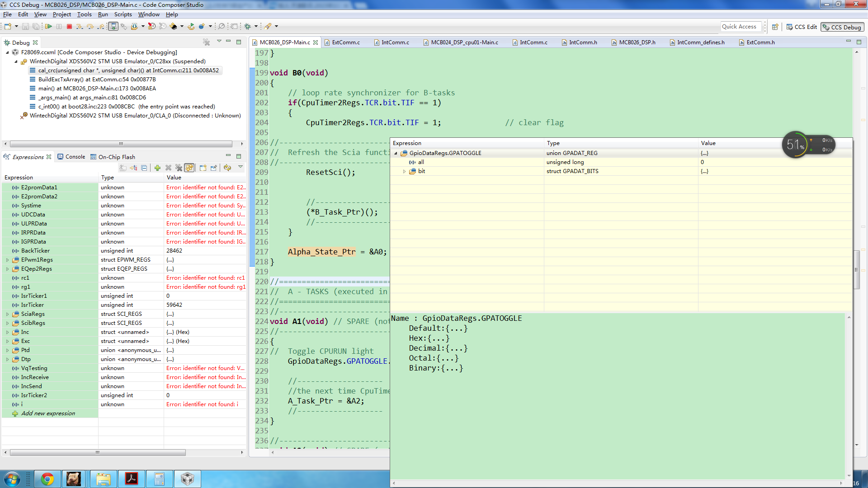Click the Resume debug button
This screenshot has width=868, height=488.
click(48, 27)
